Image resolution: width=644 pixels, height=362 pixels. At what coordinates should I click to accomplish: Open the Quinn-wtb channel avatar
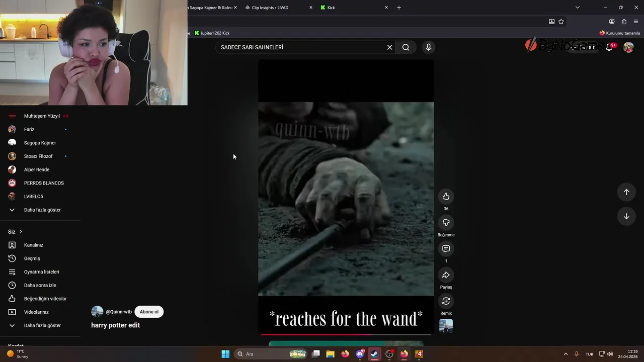tap(97, 312)
